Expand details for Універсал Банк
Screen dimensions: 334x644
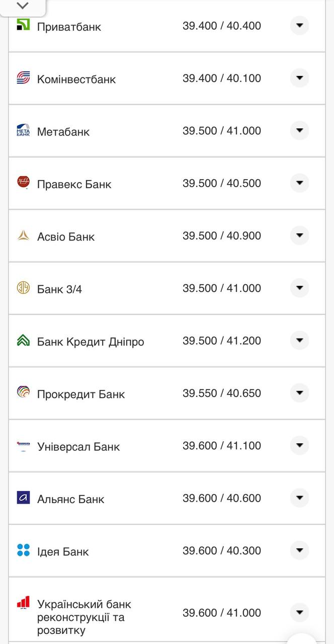click(x=299, y=445)
